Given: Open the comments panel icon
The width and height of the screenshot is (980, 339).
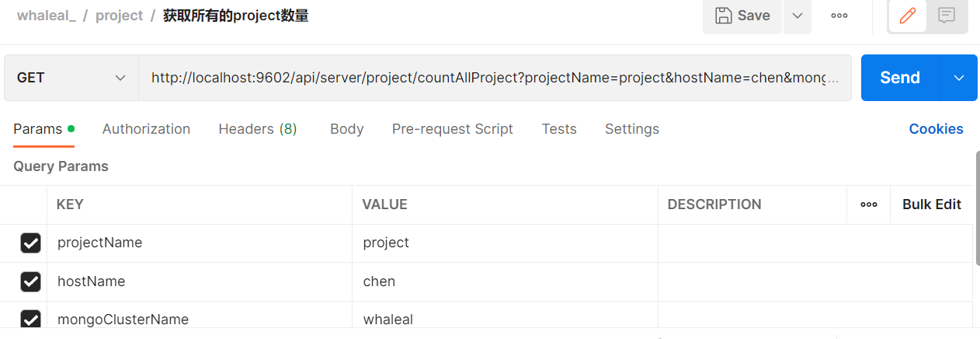Looking at the screenshot, I should tap(947, 16).
